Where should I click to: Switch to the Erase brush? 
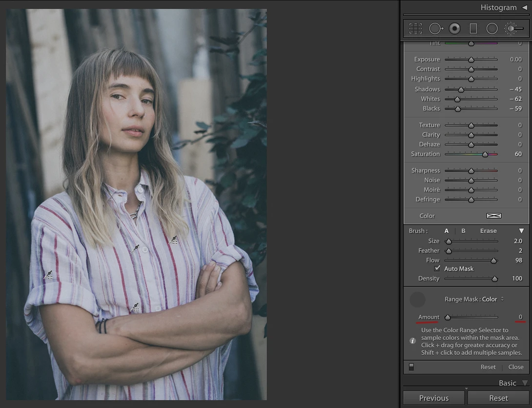point(488,231)
